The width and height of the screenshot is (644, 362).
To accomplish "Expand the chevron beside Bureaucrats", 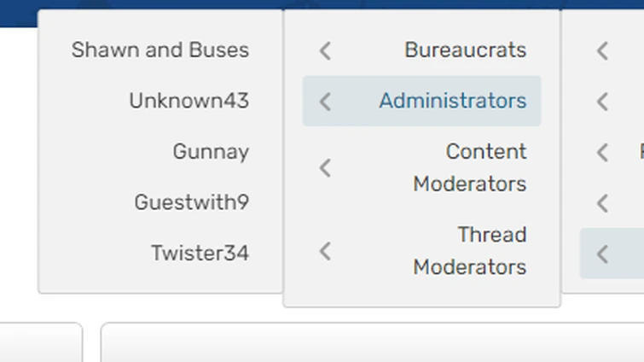I will click(325, 51).
